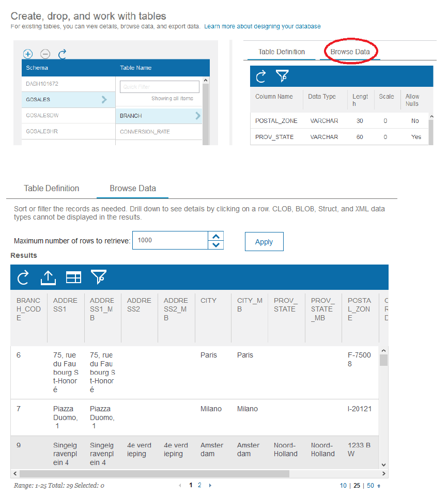The width and height of the screenshot is (448, 496).
Task: Increase maximum rows with up arrow
Action: (x=216, y=236)
